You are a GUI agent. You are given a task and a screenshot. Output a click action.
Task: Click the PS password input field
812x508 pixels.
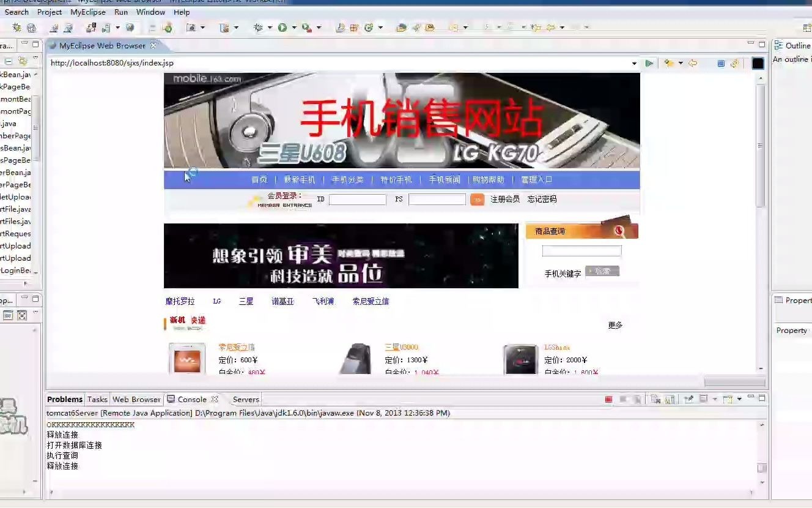click(437, 200)
